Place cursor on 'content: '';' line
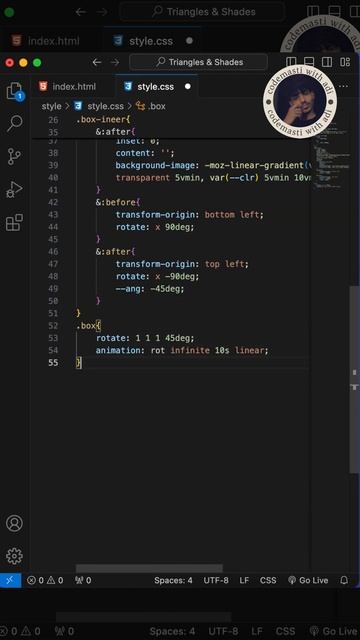This screenshot has width=360, height=640. [x=145, y=153]
